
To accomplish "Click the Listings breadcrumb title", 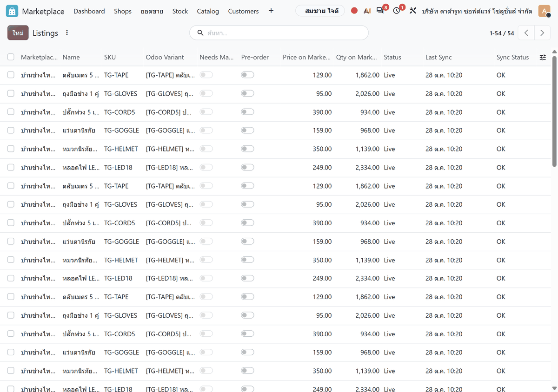I will click(x=45, y=33).
